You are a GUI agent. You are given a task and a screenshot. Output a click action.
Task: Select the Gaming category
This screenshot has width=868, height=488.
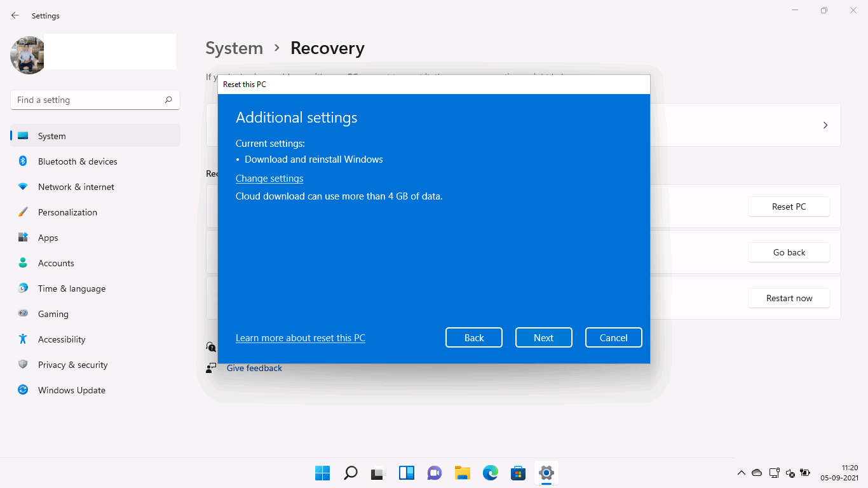click(95, 314)
